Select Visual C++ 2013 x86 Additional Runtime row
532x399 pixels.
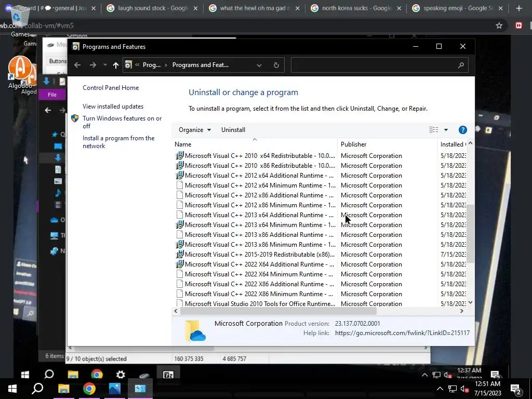(320, 234)
